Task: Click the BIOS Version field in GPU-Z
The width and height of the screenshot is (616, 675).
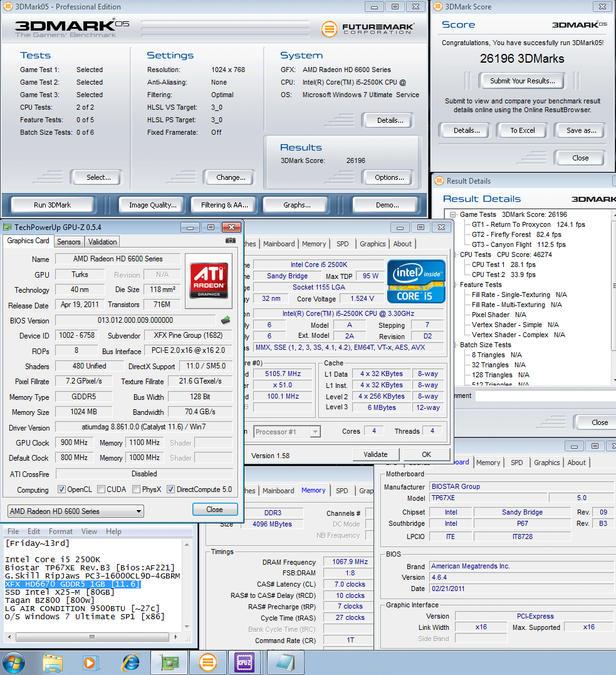Action: [135, 320]
